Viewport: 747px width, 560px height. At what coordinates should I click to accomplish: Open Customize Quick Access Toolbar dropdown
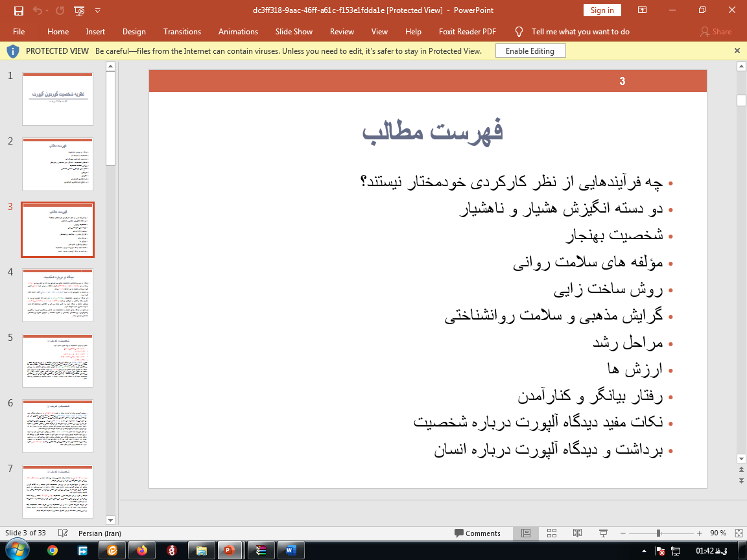coord(98,10)
